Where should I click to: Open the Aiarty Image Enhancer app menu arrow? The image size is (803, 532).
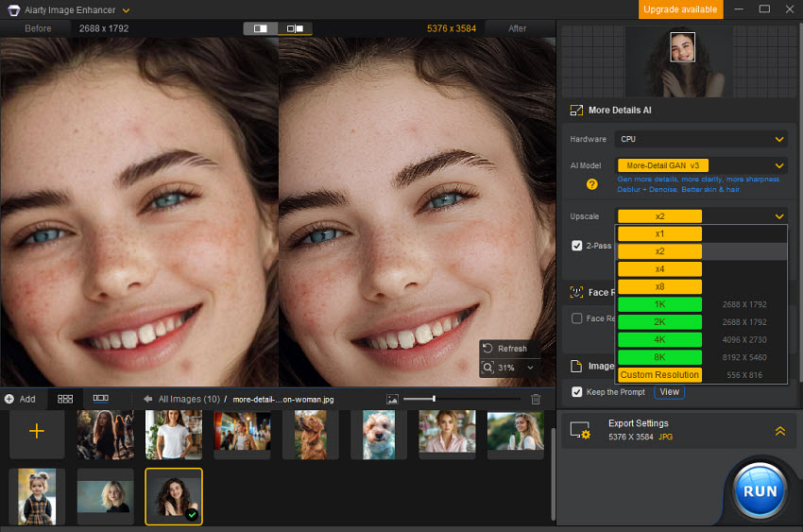[126, 10]
